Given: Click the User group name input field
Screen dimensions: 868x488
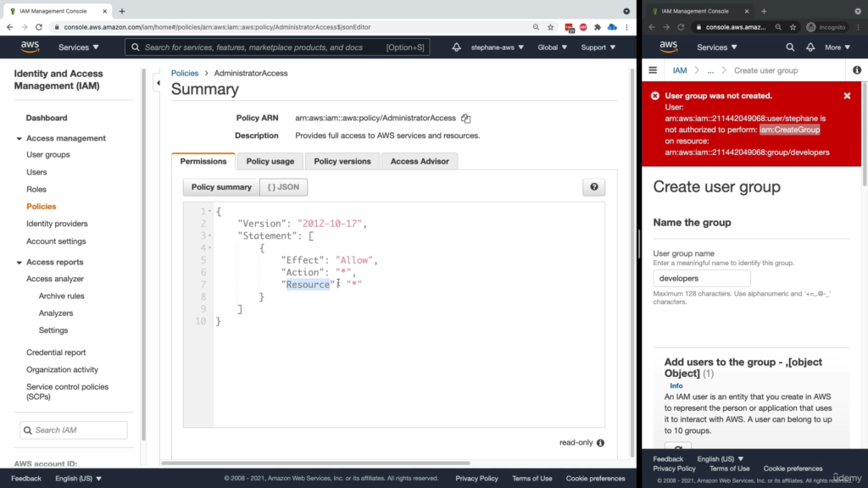Looking at the screenshot, I should click(x=702, y=278).
